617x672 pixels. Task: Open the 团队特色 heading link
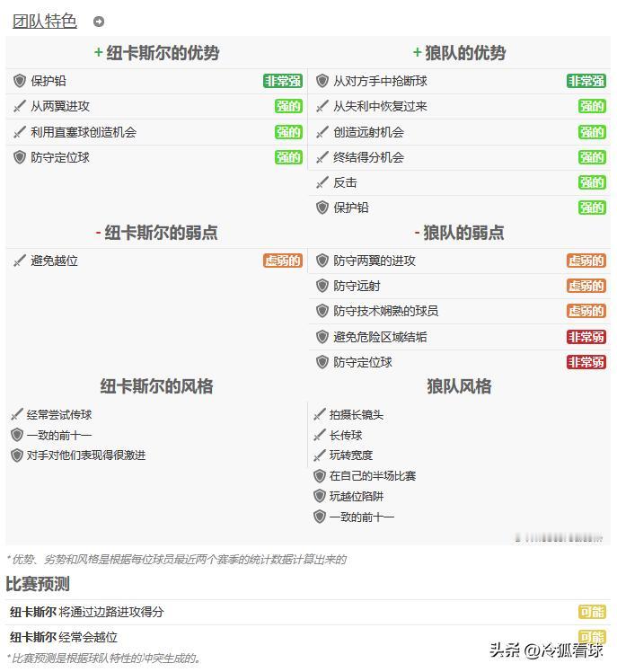pos(45,21)
